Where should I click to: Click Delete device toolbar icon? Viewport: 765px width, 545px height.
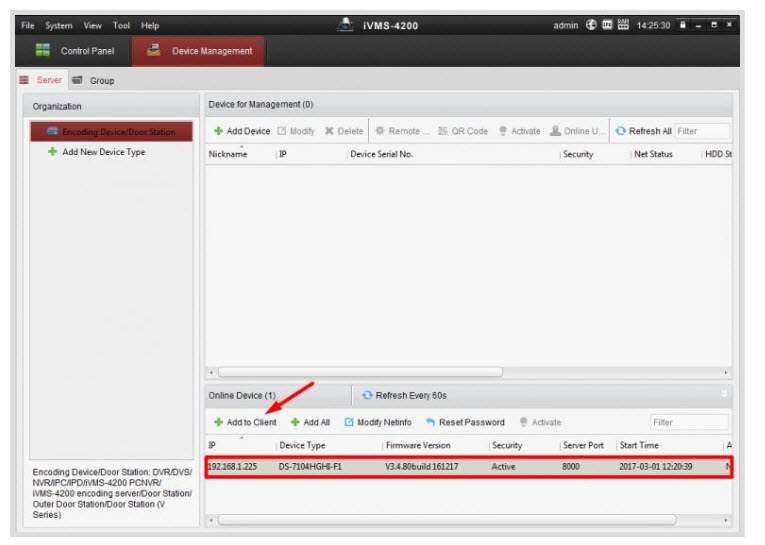343,131
